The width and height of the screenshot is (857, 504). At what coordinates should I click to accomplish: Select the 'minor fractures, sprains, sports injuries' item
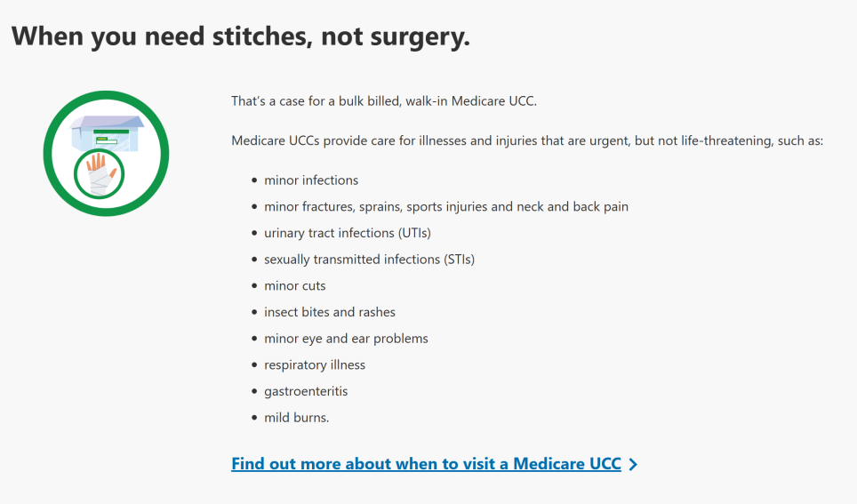coord(446,207)
